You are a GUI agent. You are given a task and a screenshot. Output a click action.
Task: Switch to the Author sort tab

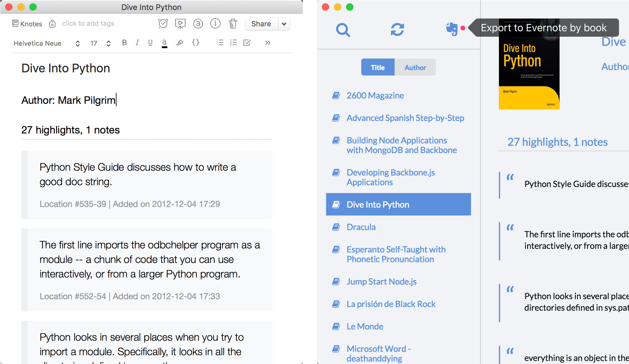415,67
